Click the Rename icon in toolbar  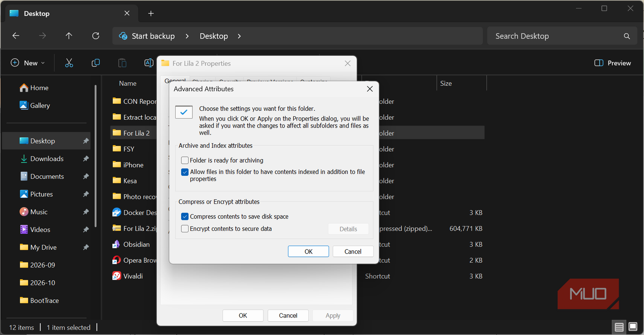point(149,63)
